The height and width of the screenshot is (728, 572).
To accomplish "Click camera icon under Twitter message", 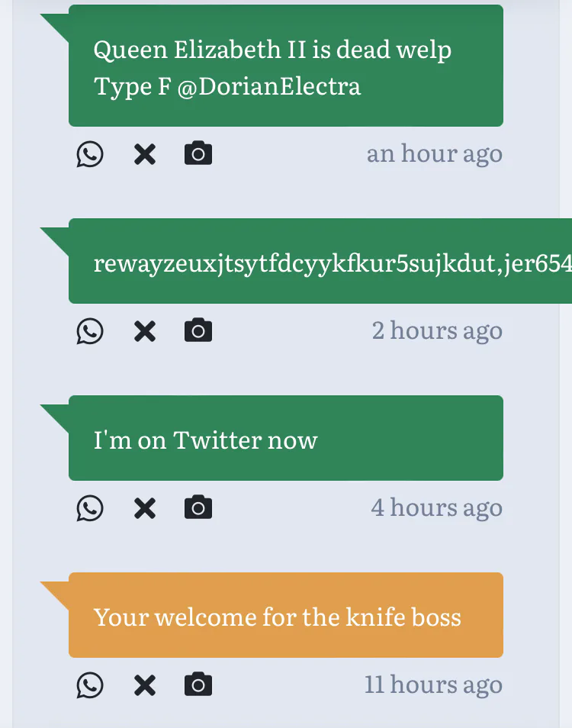I will 198,507.
